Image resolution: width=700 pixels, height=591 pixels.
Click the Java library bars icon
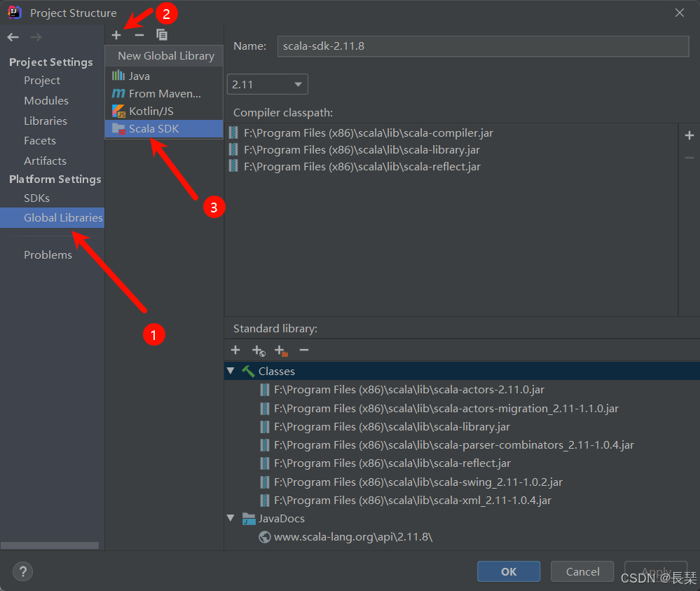118,76
